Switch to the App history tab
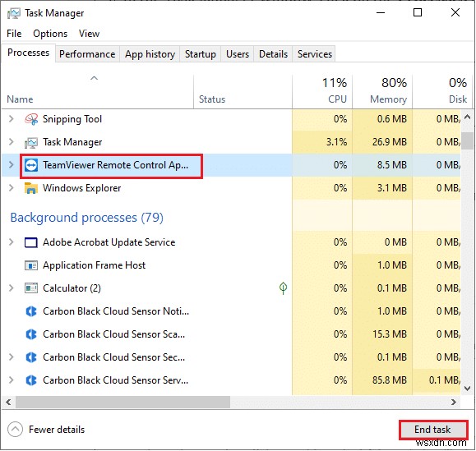The height and width of the screenshot is (451, 476). (150, 54)
